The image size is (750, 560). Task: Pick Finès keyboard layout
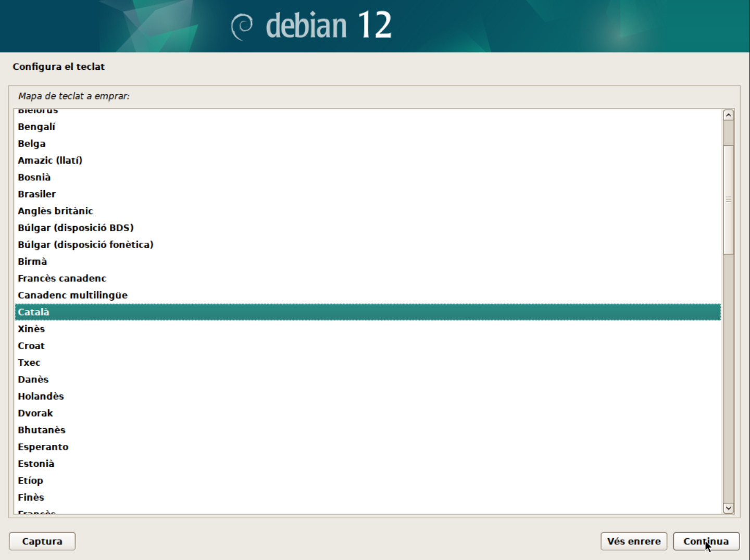368,497
